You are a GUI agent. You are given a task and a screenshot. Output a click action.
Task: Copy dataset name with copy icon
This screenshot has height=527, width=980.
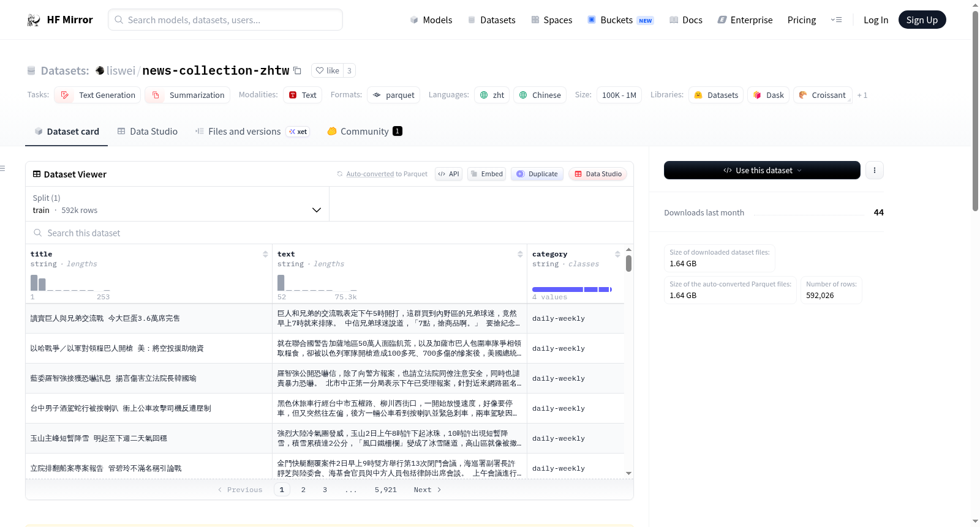(297, 70)
